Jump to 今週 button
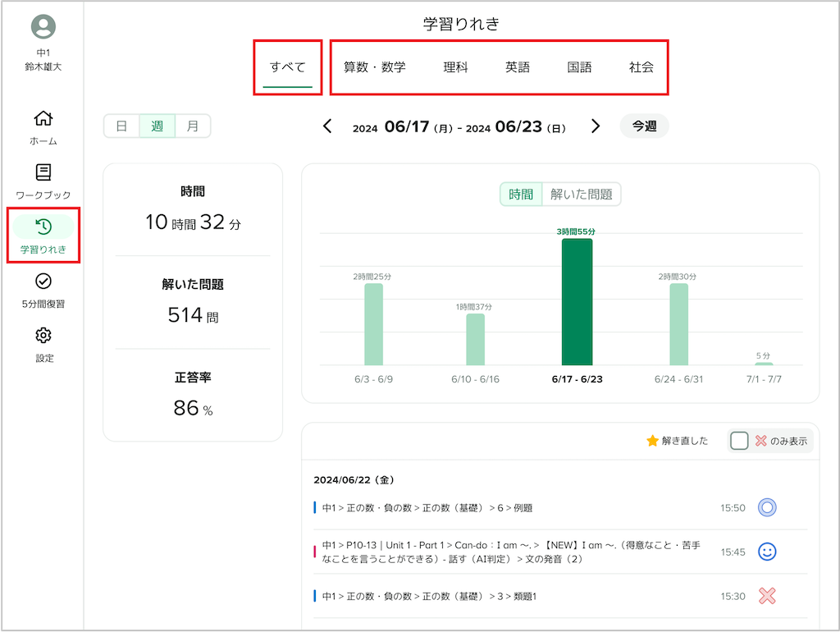The image size is (840, 632). pos(644,126)
